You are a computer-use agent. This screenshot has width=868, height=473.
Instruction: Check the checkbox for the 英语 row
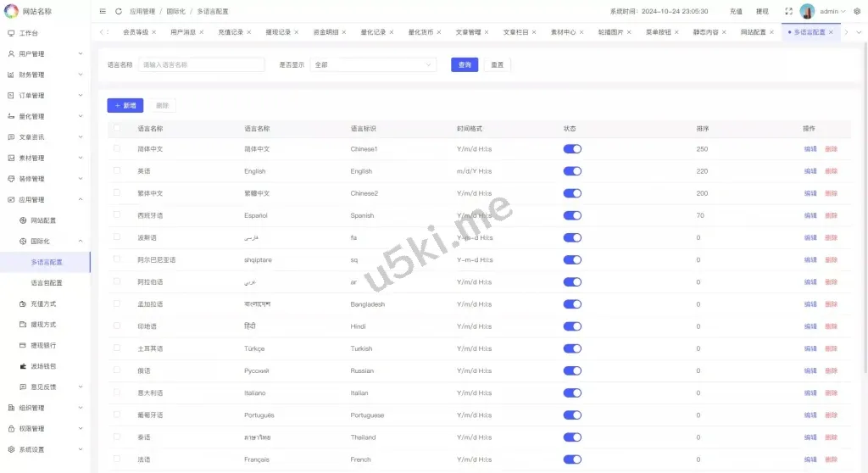pos(117,171)
